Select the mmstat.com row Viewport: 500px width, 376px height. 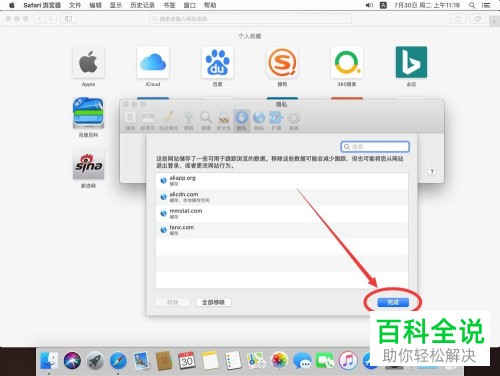[282, 214]
